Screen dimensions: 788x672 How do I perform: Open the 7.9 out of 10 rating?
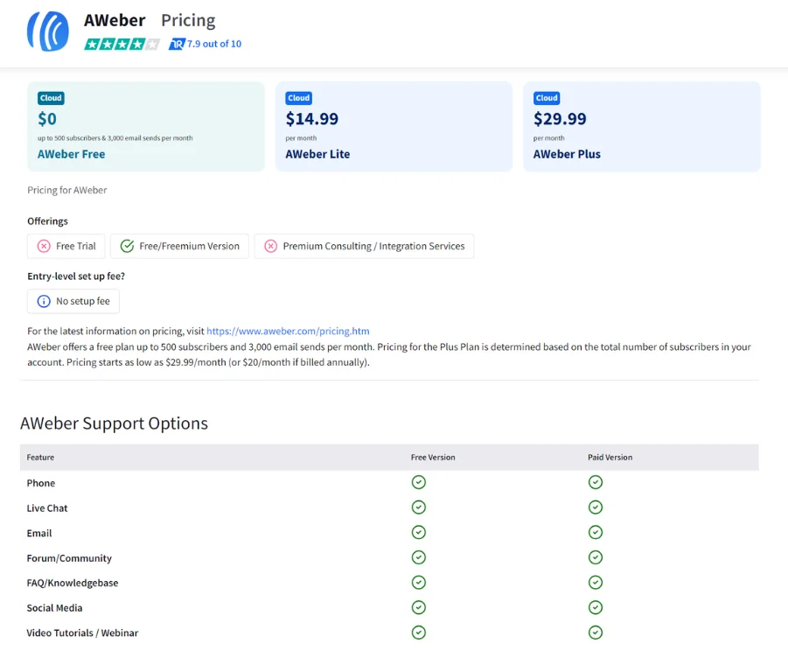(214, 44)
